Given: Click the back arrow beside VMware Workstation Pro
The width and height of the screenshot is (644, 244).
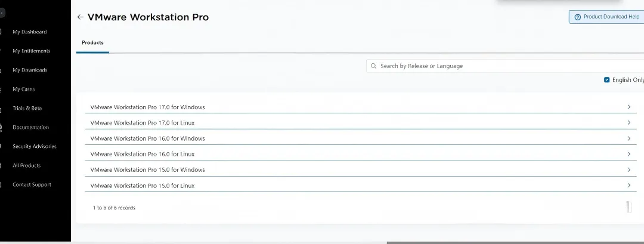Looking at the screenshot, I should [80, 17].
